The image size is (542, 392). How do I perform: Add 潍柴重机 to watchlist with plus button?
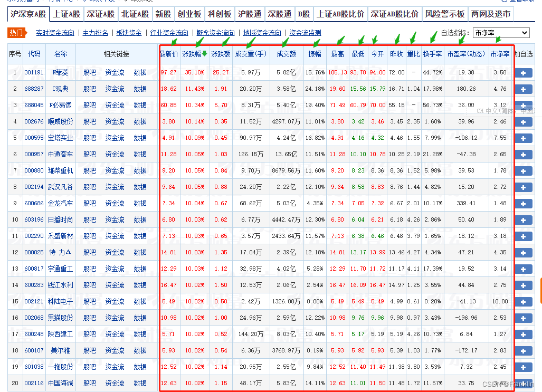coord(524,171)
